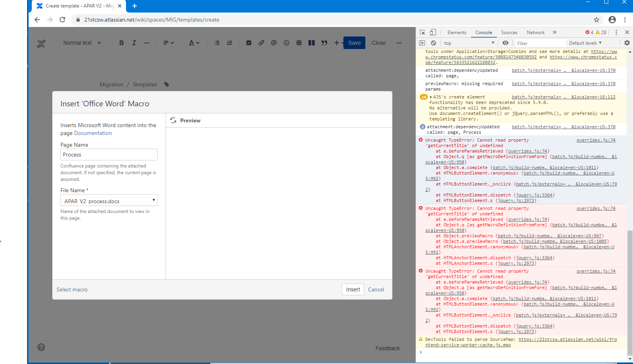Image resolution: width=633 pixels, height=364 pixels.
Task: Open help question mark icon
Action: (x=41, y=347)
